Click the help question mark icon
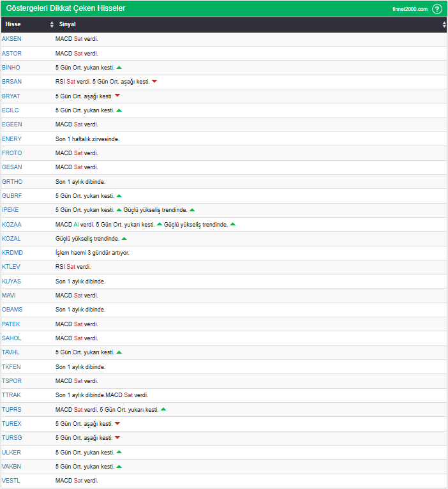 (437, 9)
